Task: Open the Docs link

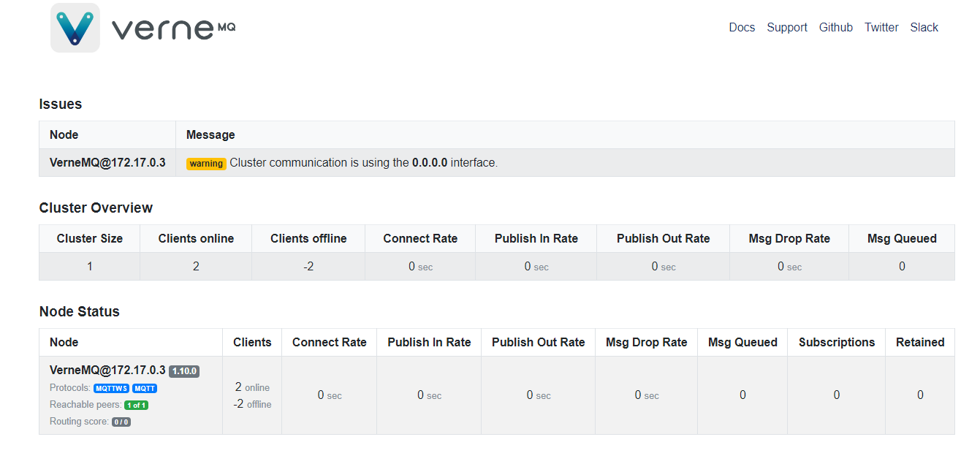Action: (742, 28)
